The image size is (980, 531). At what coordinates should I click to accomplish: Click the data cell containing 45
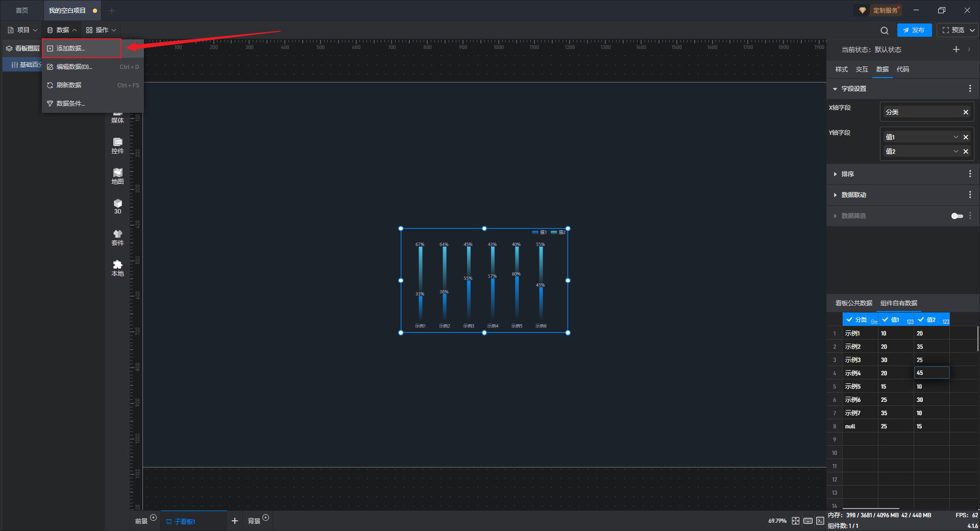[932, 373]
